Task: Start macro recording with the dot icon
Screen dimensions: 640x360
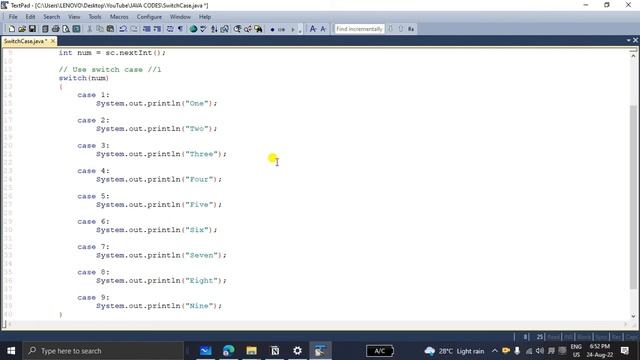Action: 272,29
